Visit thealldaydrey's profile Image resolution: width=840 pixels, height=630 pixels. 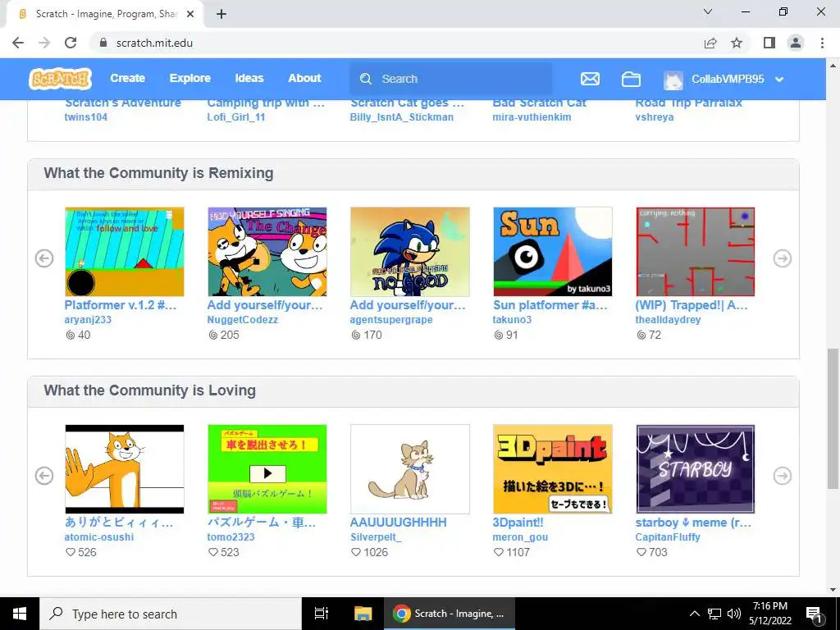coord(668,320)
